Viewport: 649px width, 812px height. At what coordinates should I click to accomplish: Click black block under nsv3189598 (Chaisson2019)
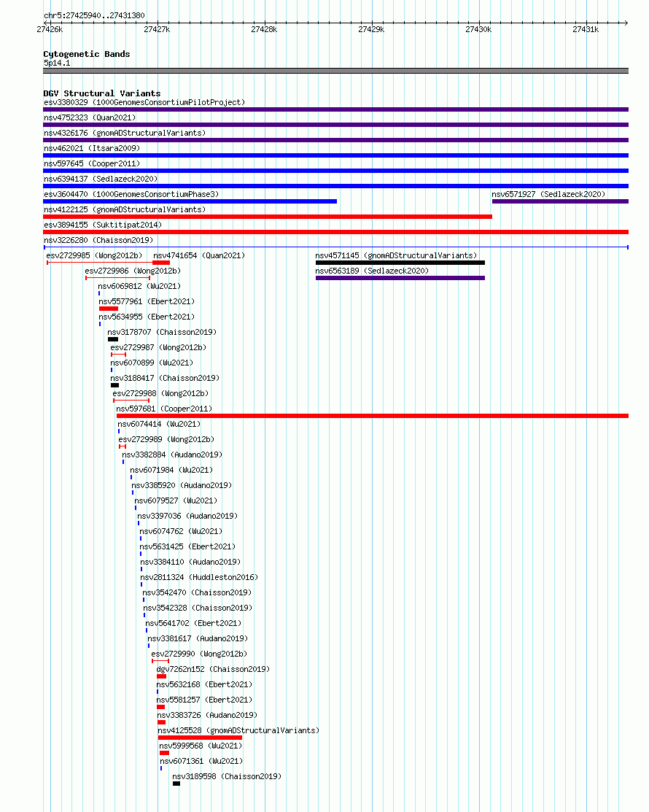(176, 784)
